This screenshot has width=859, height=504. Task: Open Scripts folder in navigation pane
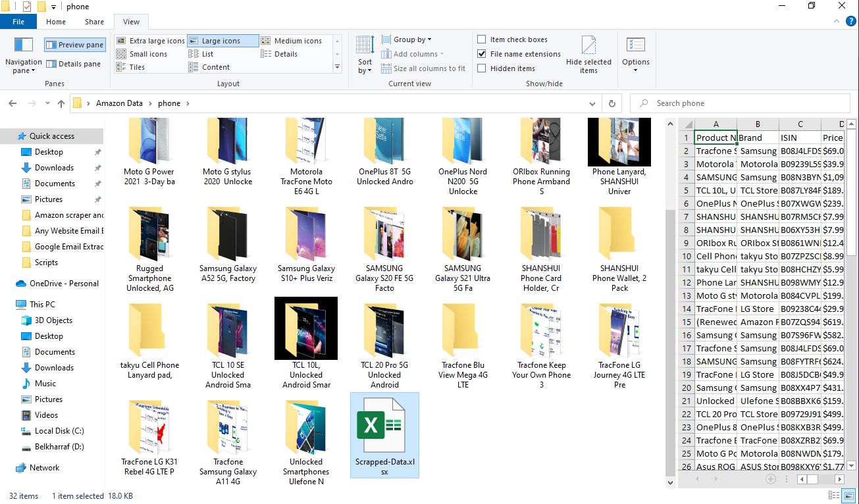pyautogui.click(x=46, y=263)
